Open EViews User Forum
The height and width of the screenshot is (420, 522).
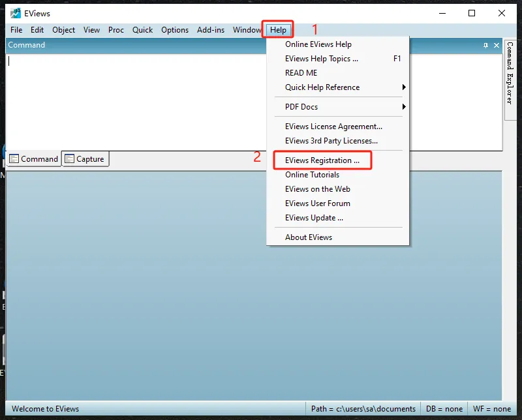[x=338, y=203]
